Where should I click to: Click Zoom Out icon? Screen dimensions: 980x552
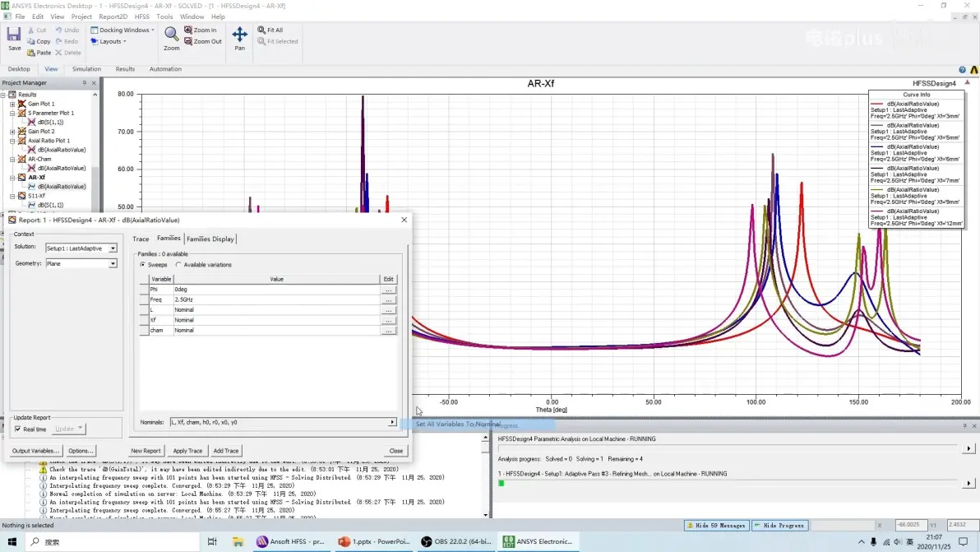point(202,41)
